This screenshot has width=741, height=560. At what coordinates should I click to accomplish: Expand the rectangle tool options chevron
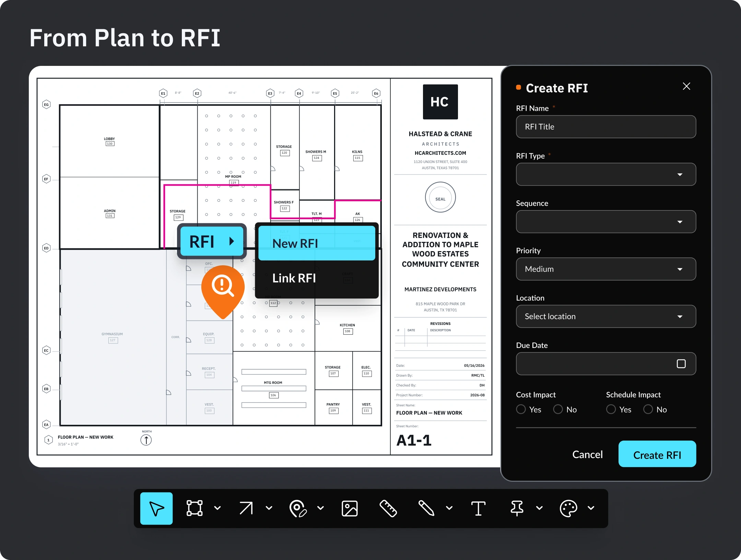point(217,508)
